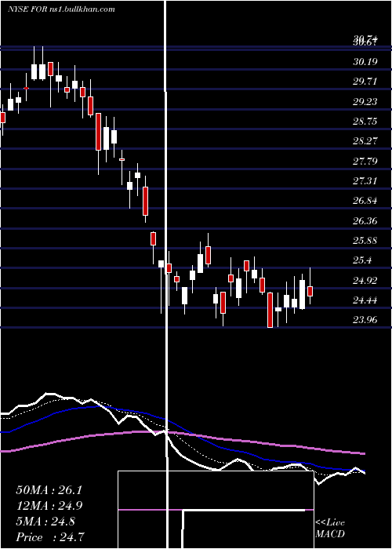Click the 24.44 price axis label
The height and width of the screenshot is (549, 392).
coord(365,300)
